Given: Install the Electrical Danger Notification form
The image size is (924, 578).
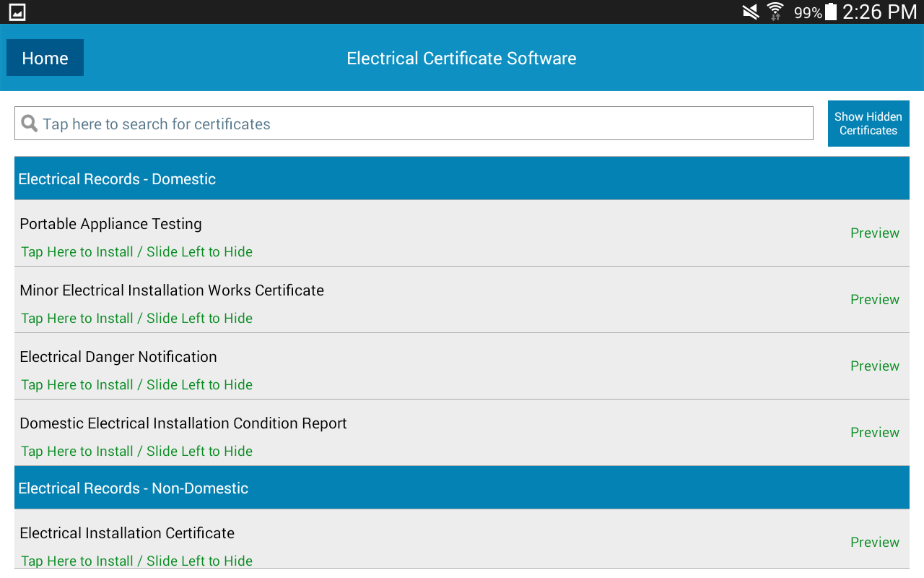Looking at the screenshot, I should [137, 385].
